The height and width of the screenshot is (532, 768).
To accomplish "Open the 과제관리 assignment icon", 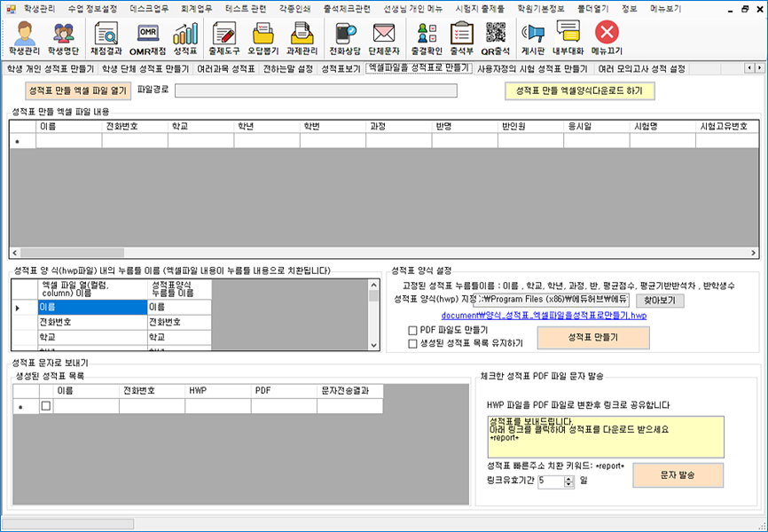I will (x=302, y=38).
